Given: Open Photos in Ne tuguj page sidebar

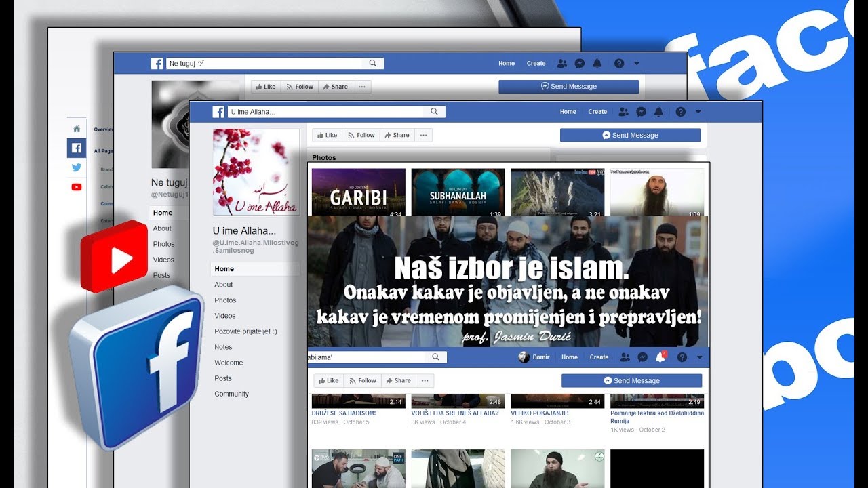Looking at the screenshot, I should point(163,244).
